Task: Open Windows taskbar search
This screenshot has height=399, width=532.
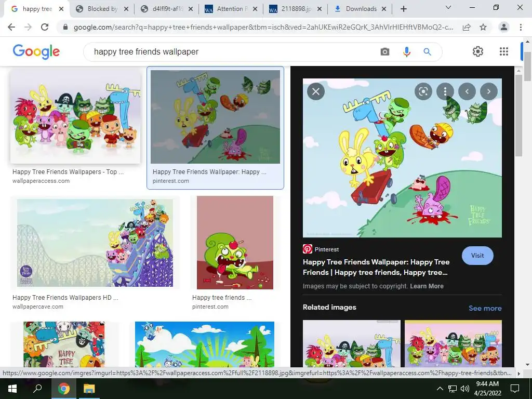Action: [37, 389]
